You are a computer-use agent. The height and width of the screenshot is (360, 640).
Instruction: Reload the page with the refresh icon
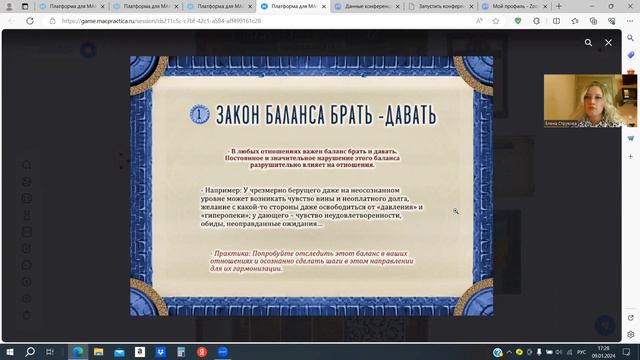click(x=30, y=21)
